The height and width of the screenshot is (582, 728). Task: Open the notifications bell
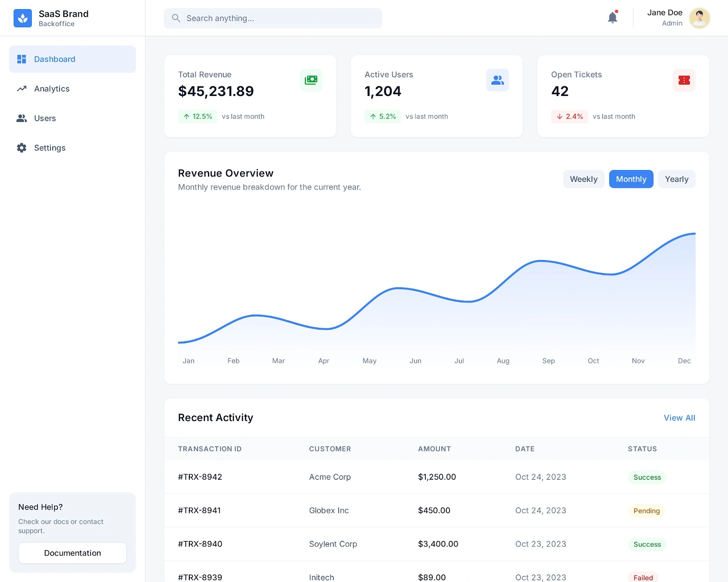tap(612, 18)
